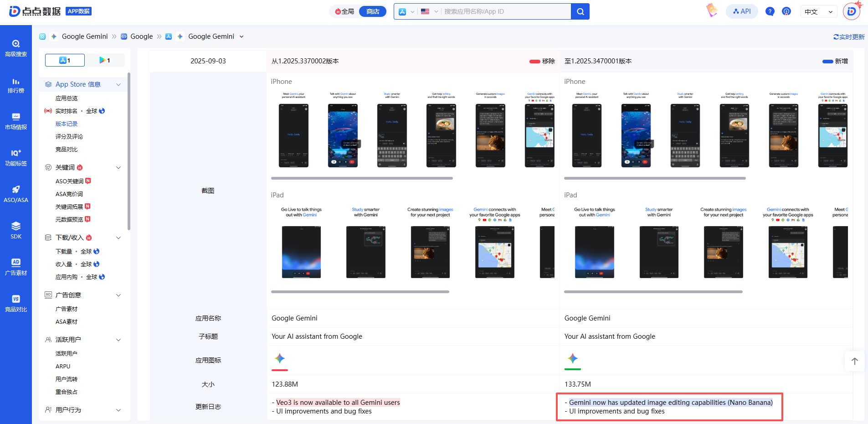Collapse the App Store 信息 section

pos(118,84)
